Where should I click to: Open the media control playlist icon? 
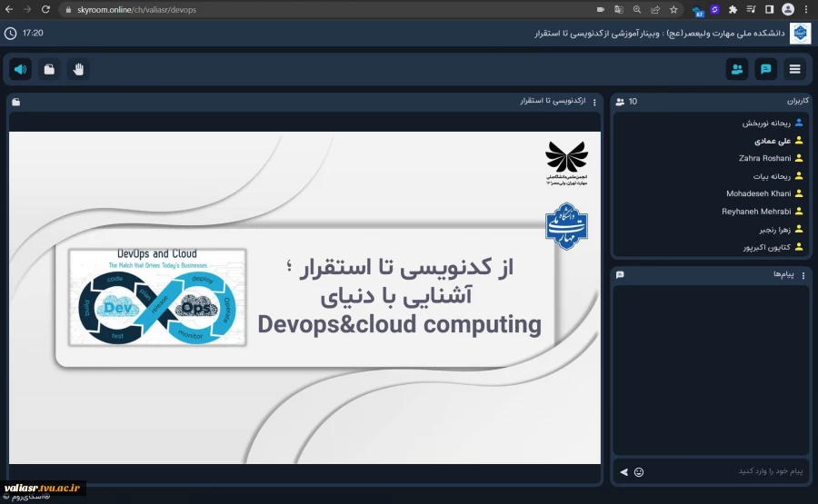coord(752,9)
